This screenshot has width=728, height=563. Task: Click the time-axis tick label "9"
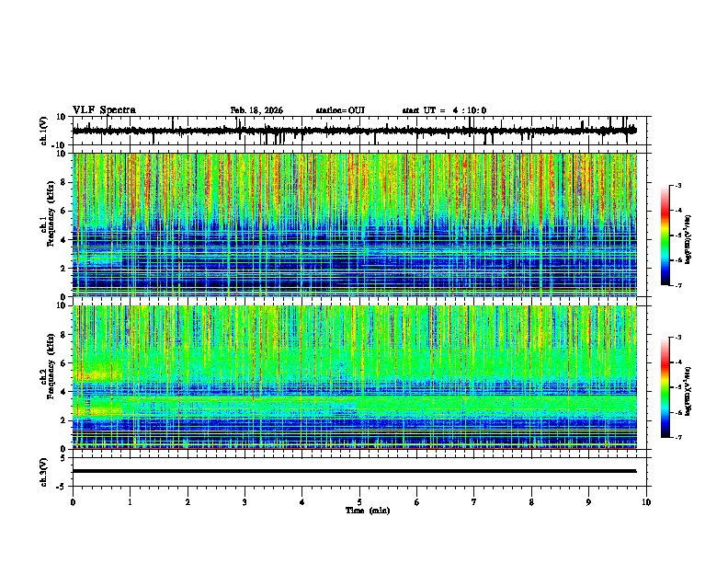pyautogui.click(x=588, y=502)
